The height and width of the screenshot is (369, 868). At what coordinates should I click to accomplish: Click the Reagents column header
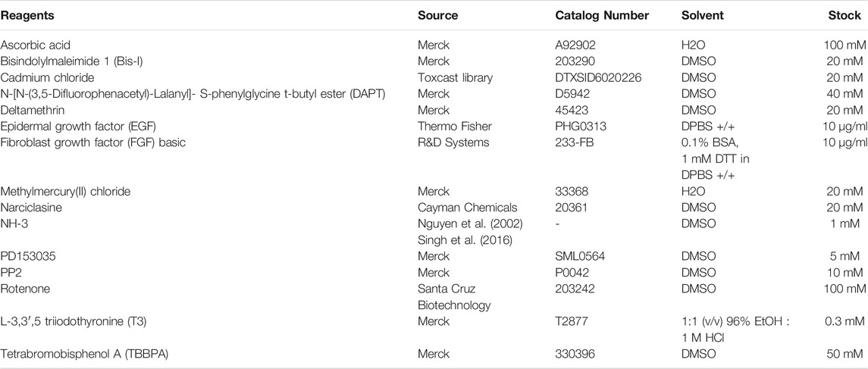27,15
